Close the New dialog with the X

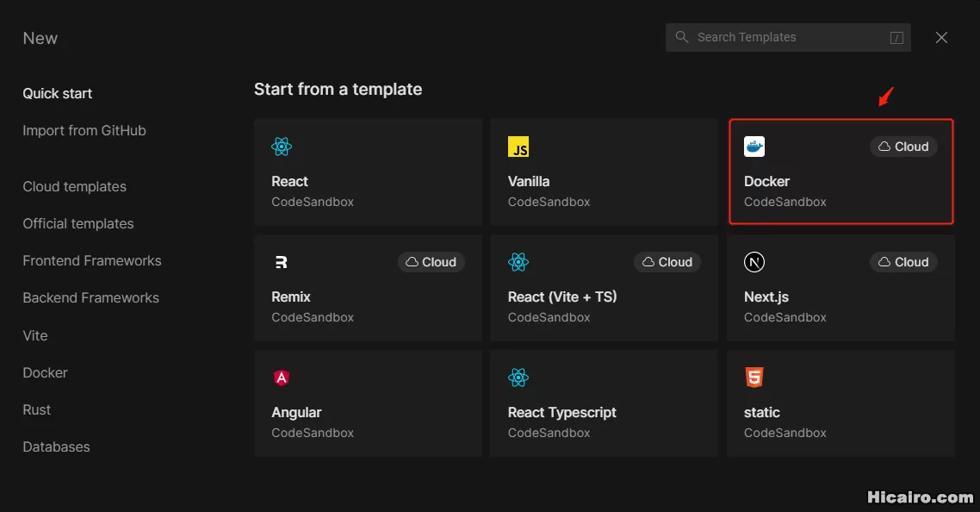click(x=941, y=38)
